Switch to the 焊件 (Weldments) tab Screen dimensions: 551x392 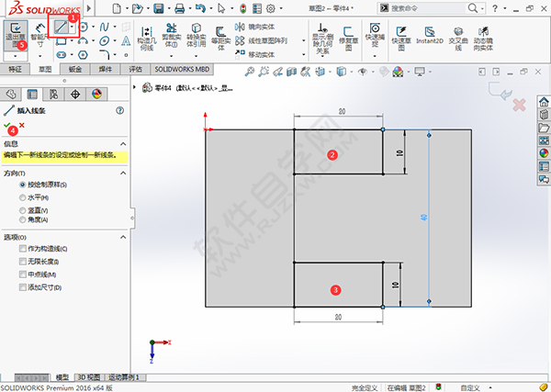point(105,69)
